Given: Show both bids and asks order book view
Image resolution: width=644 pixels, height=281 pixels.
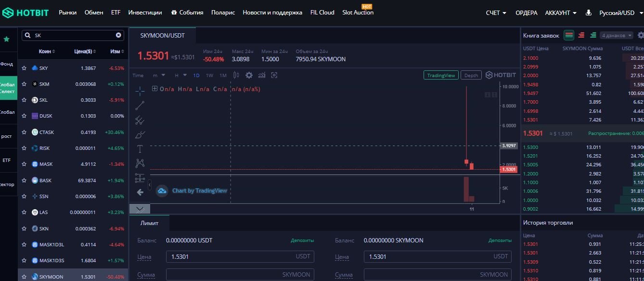Looking at the screenshot, I should [569, 35].
